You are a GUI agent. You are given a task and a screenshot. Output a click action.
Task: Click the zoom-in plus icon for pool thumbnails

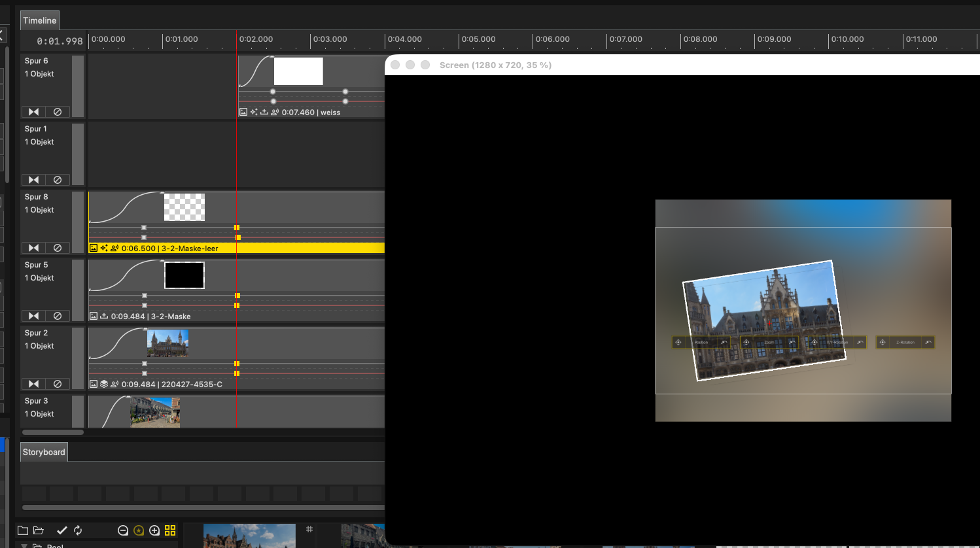pos(154,530)
